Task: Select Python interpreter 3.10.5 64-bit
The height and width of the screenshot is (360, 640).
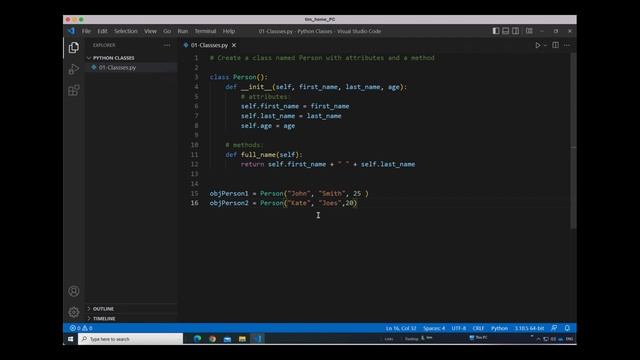Action: coord(529,328)
